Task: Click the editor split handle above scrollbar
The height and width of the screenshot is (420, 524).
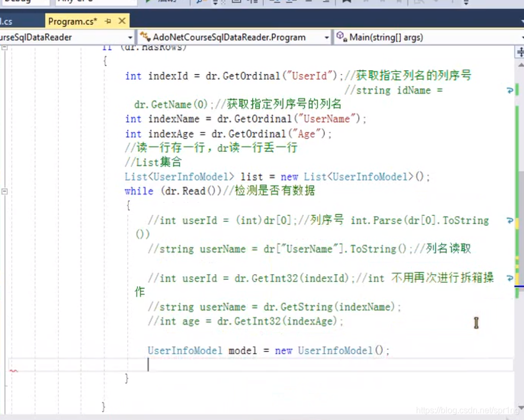Action: click(x=520, y=52)
